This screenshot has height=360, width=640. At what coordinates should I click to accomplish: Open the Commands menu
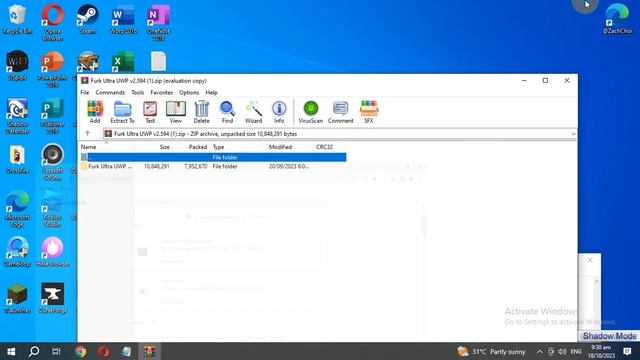110,93
